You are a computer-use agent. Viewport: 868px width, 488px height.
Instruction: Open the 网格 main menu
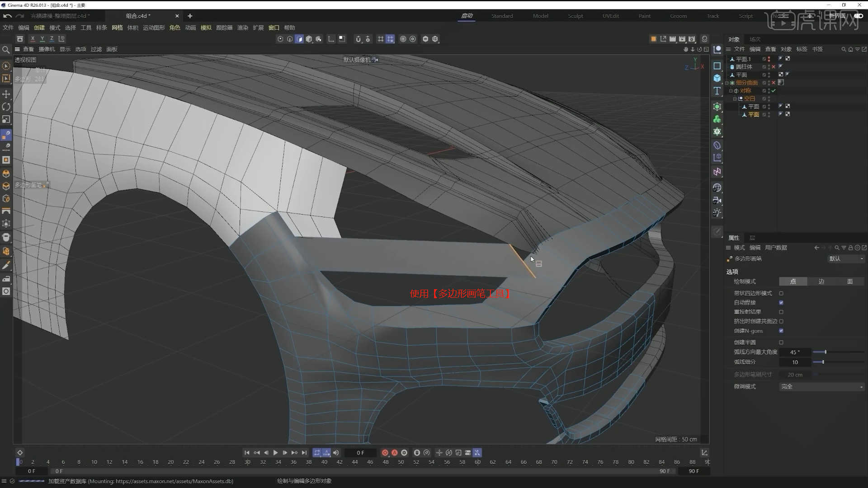[x=117, y=28]
